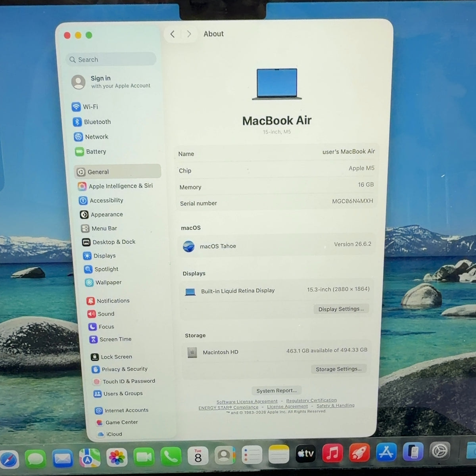This screenshot has height=476, width=476.
Task: Click the Storage Settings button
Action: tap(338, 369)
